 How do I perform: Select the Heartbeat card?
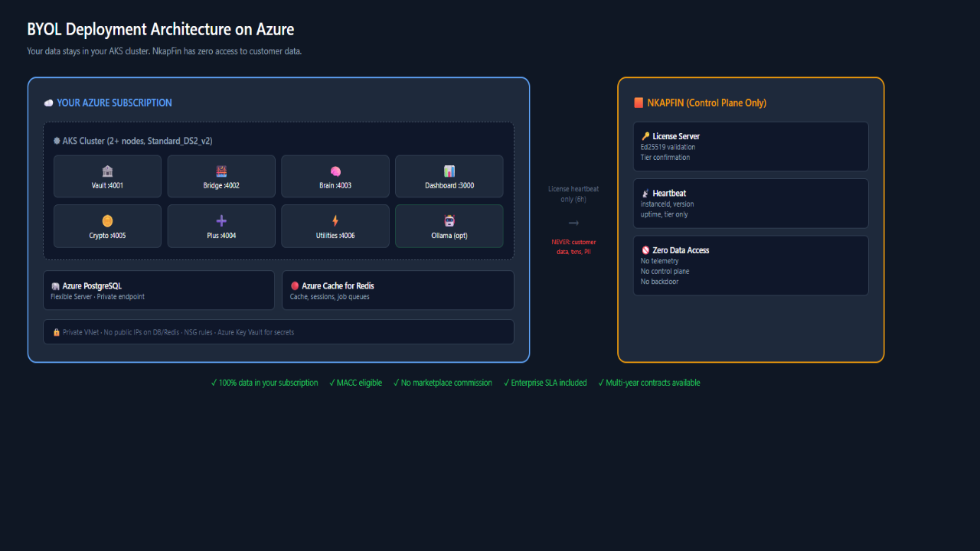coord(751,204)
